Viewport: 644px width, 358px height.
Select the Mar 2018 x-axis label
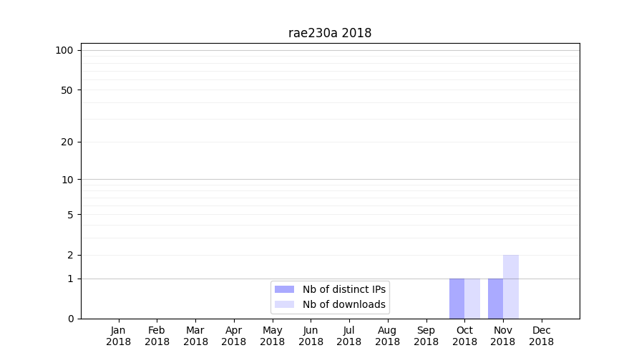point(195,336)
